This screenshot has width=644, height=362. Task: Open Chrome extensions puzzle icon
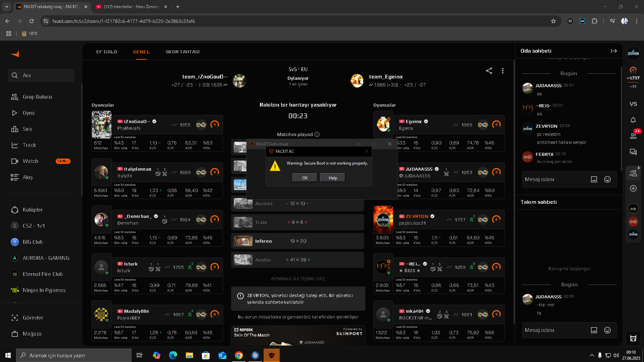(x=595, y=21)
